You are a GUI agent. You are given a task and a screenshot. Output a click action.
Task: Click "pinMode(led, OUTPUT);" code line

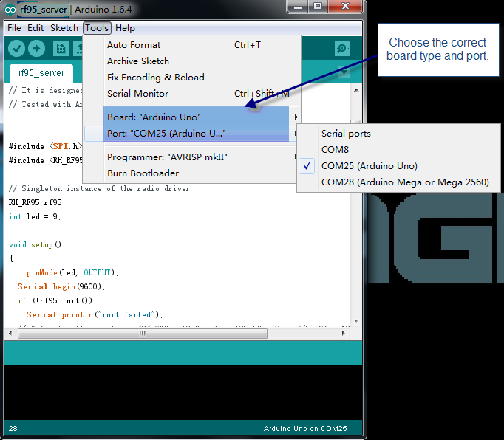(72, 272)
